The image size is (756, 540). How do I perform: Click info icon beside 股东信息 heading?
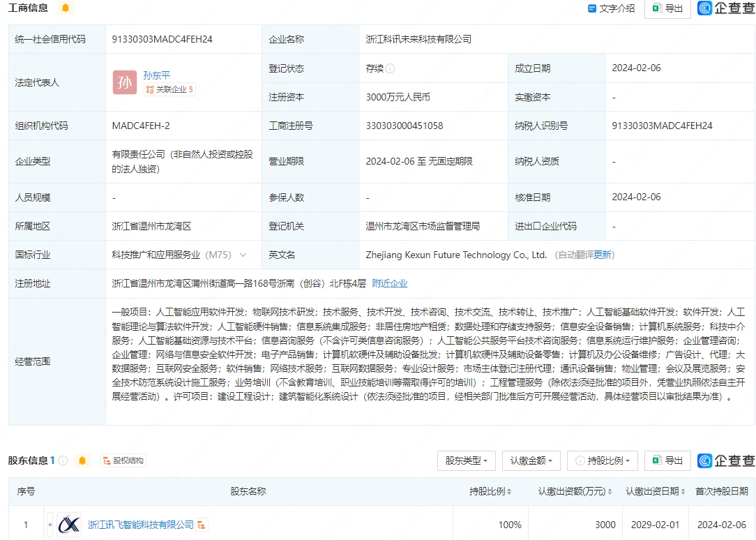63,460
